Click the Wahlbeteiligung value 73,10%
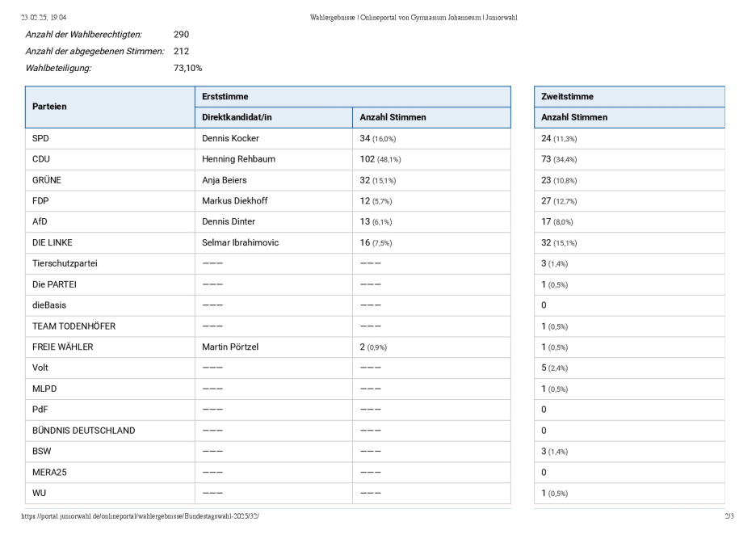The width and height of the screenshot is (756, 534). coord(187,68)
